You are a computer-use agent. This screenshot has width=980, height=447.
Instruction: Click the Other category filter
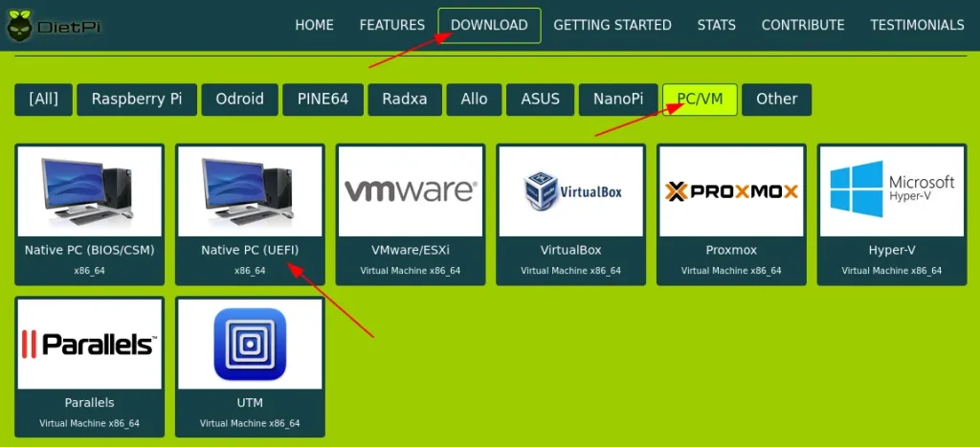click(776, 99)
